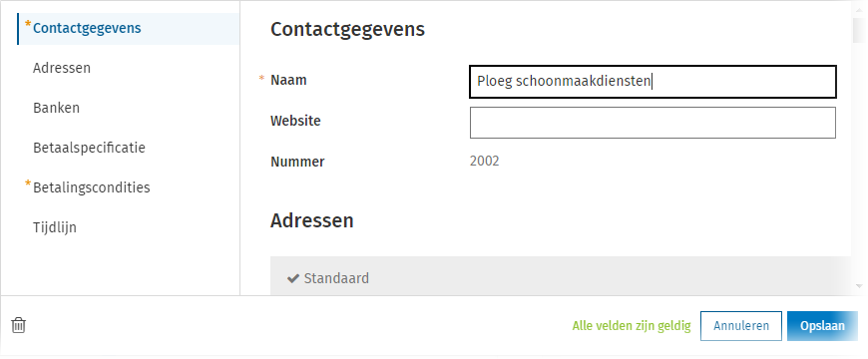This screenshot has height=359, width=868.
Task: Open the Betaalspecificatie section
Action: point(89,148)
